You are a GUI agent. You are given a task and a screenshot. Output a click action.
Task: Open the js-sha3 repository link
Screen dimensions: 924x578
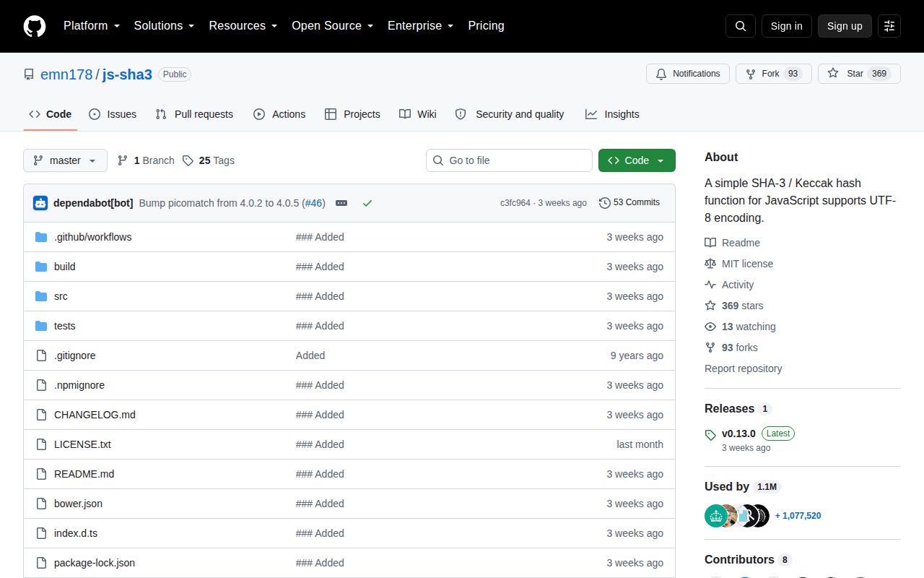pyautogui.click(x=127, y=74)
